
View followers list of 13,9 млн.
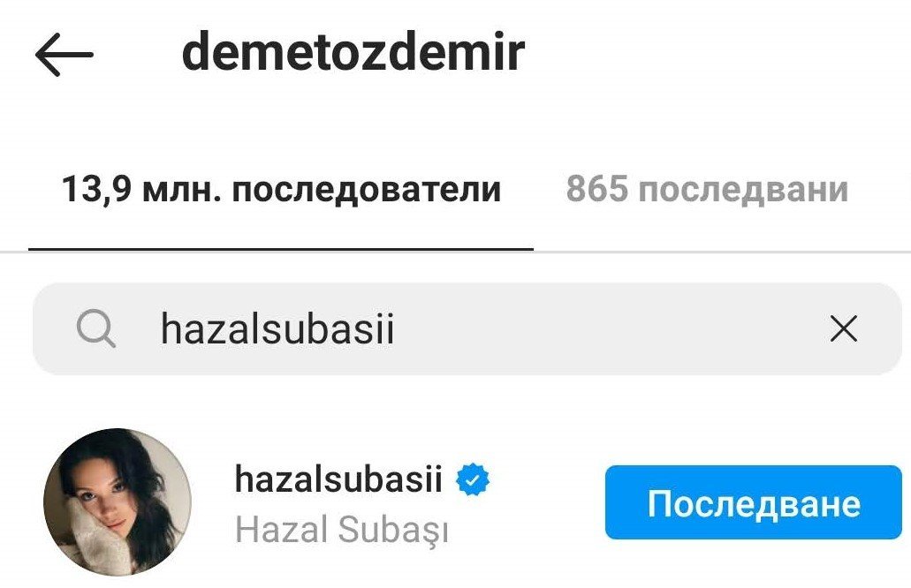click(281, 189)
